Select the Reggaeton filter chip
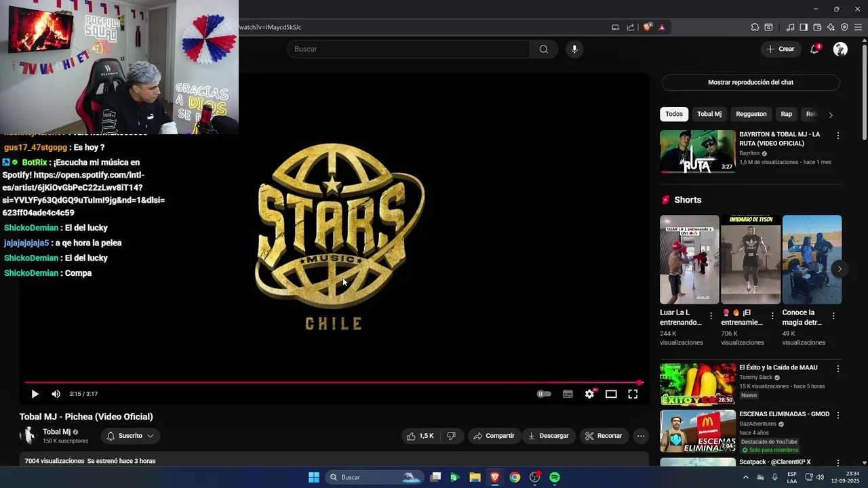 pos(751,114)
